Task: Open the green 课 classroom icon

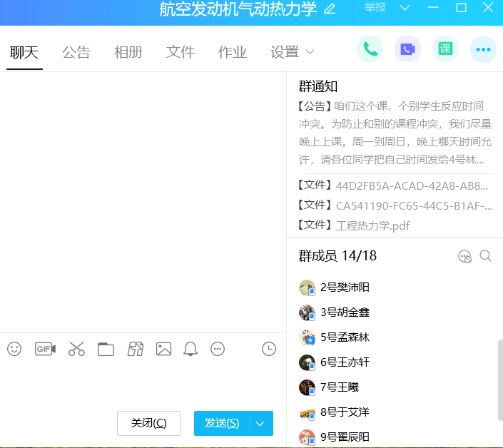Action: tap(445, 49)
